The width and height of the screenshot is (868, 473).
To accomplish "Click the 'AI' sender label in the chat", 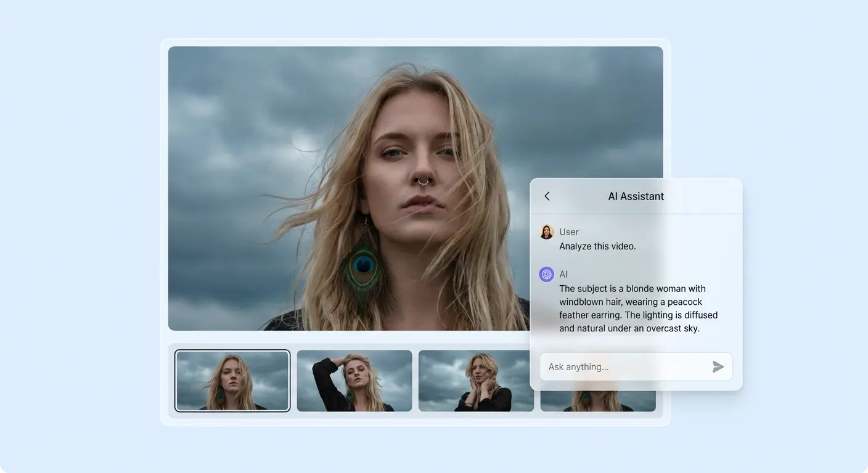I will pos(563,274).
